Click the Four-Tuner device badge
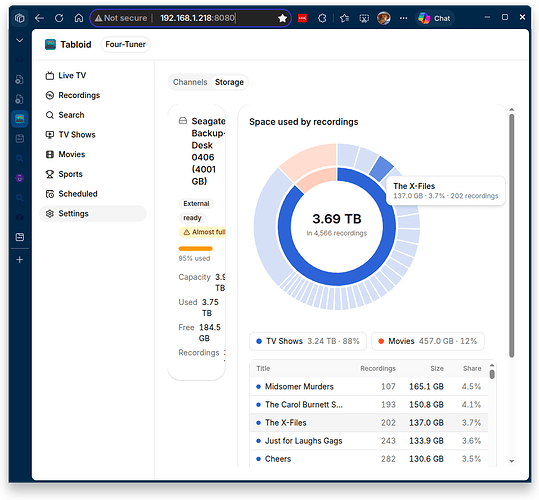 tap(125, 44)
